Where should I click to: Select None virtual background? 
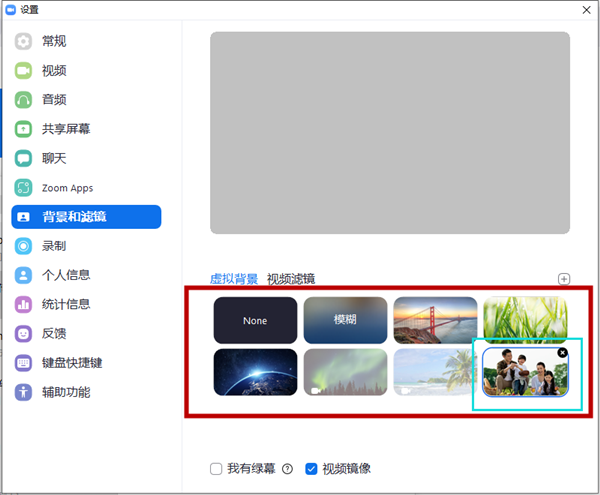click(255, 321)
